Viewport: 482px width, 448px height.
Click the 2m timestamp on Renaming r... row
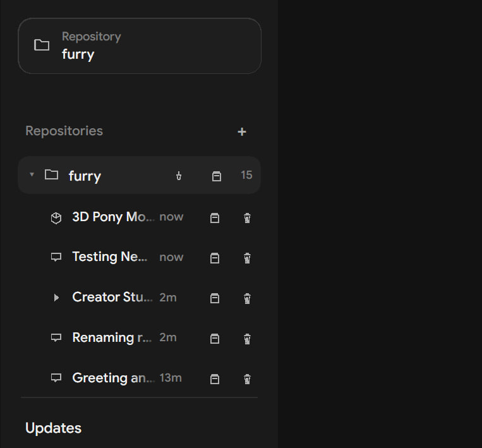(x=168, y=337)
